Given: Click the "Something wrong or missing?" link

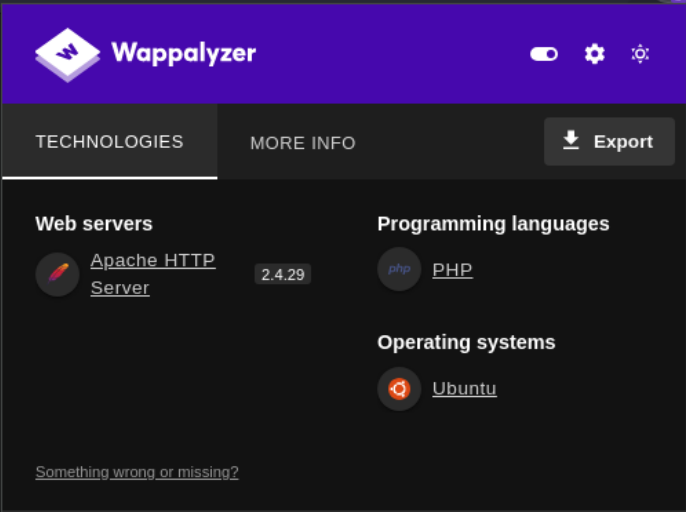Looking at the screenshot, I should [137, 472].
